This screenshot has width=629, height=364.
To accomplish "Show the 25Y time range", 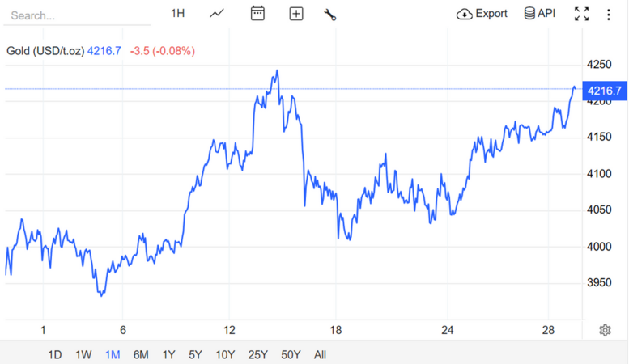I will click(258, 354).
